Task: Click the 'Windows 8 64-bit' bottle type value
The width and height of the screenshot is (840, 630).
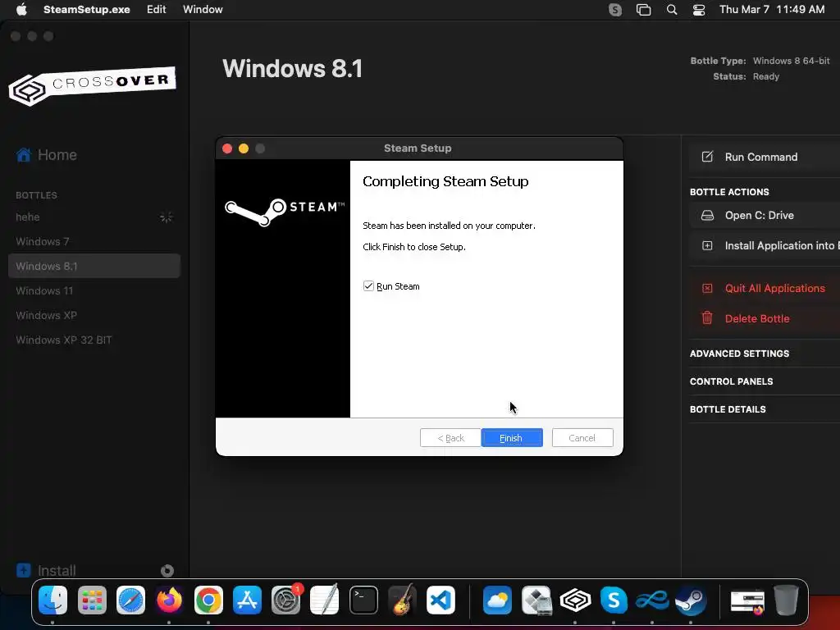Action: click(x=792, y=61)
